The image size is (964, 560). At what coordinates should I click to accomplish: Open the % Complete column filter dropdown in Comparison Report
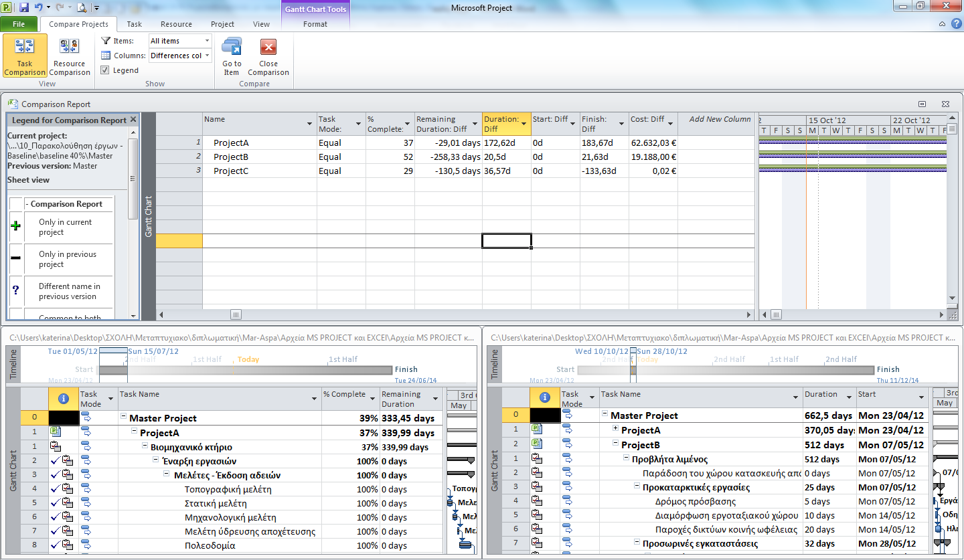[x=408, y=124]
